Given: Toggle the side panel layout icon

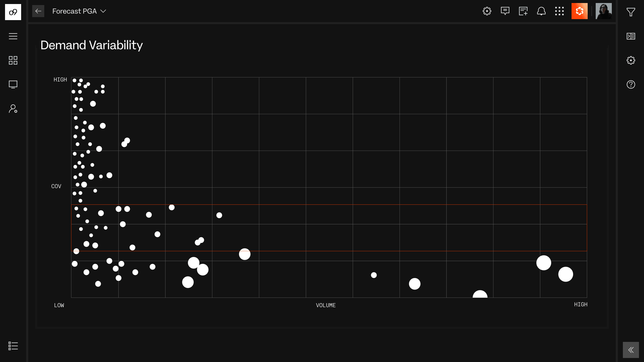Looking at the screenshot, I should tap(631, 36).
